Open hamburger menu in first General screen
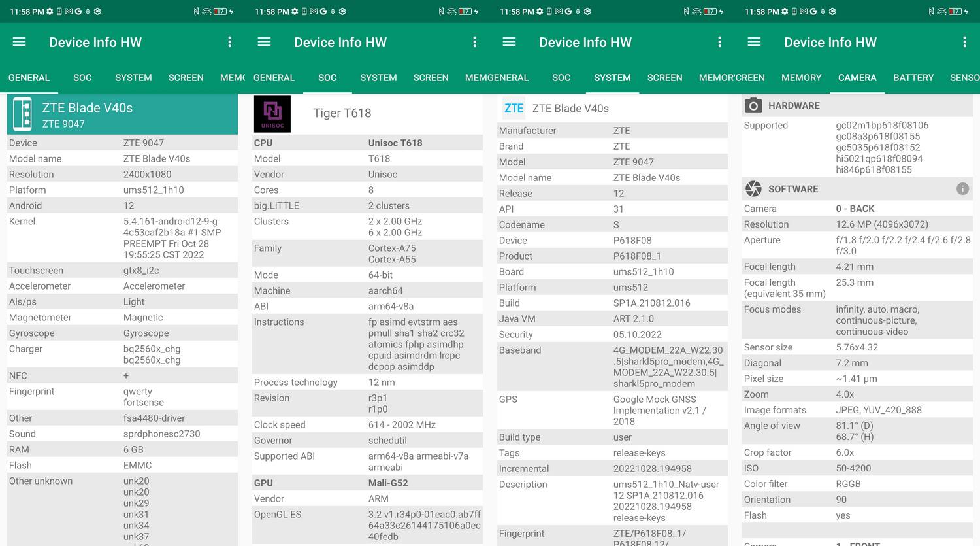Screen dimensions: 980x546 click(x=20, y=42)
